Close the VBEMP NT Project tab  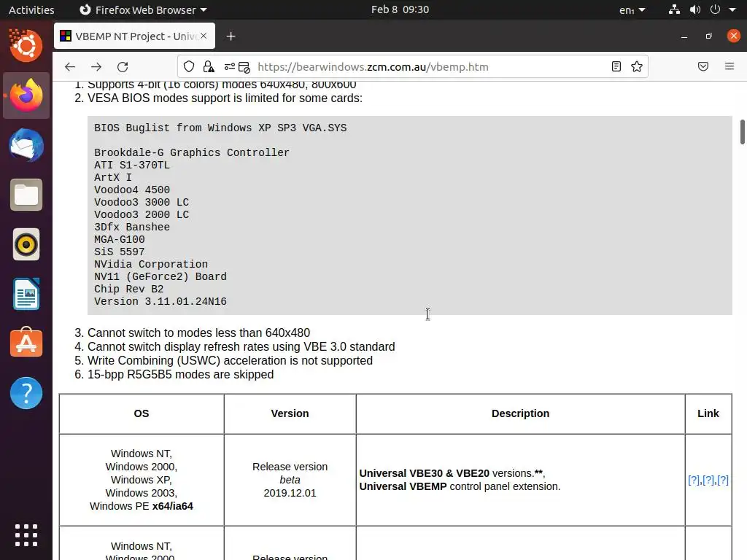(x=204, y=36)
